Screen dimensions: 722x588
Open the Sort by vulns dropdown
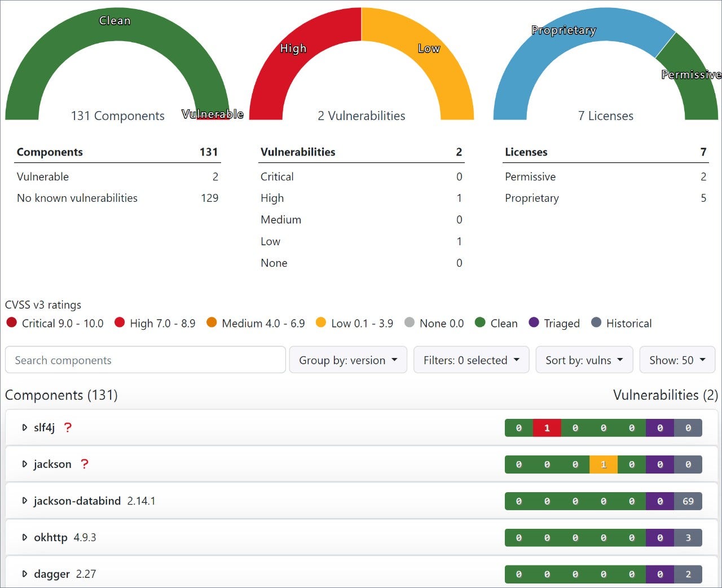(584, 360)
